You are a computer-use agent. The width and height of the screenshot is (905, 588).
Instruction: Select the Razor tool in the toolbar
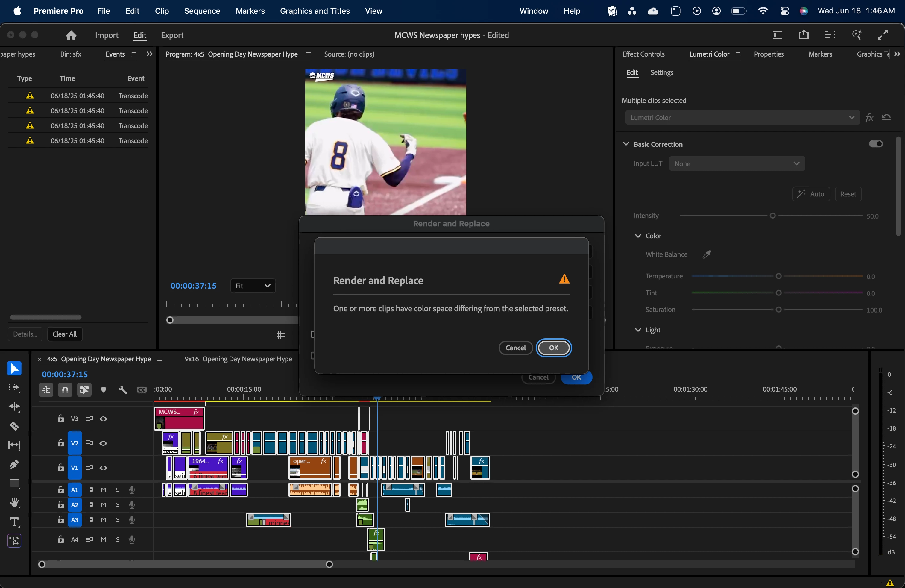click(14, 426)
